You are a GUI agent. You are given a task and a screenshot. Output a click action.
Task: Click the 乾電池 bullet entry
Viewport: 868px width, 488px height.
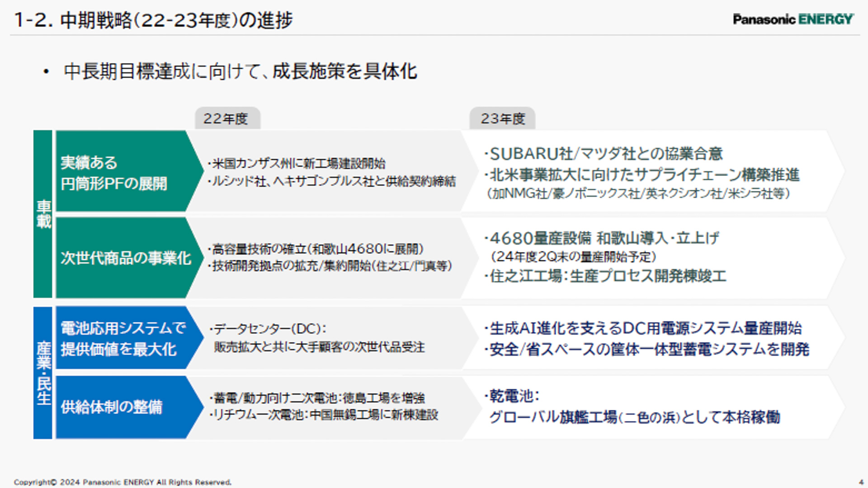pos(511,395)
